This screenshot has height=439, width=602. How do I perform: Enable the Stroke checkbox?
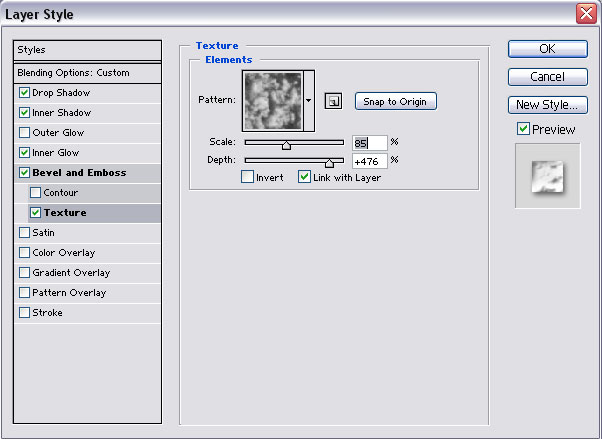[x=24, y=312]
